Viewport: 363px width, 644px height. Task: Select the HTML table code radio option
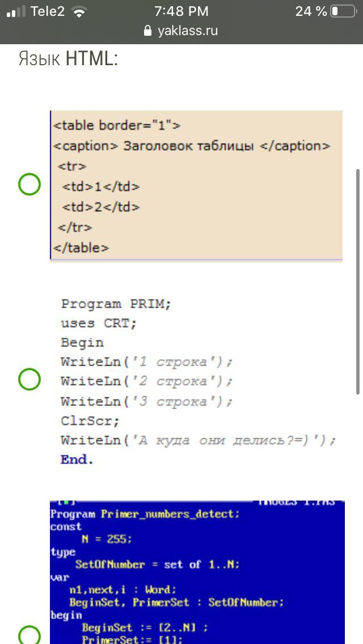(x=29, y=184)
